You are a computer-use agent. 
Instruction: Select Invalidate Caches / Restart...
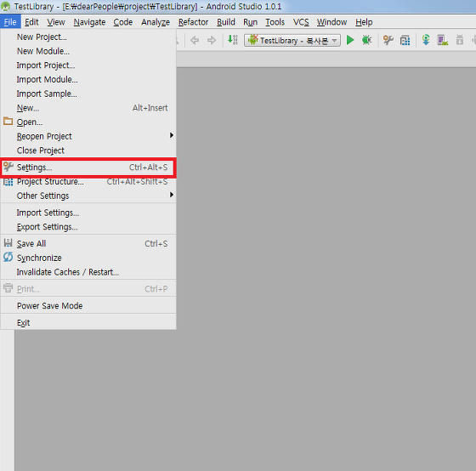[x=88, y=272]
